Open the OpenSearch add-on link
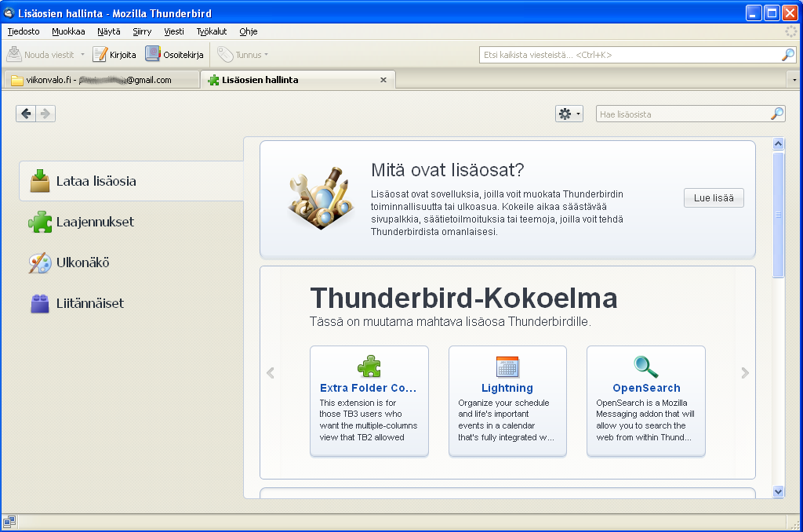The height and width of the screenshot is (532, 803). (x=646, y=389)
